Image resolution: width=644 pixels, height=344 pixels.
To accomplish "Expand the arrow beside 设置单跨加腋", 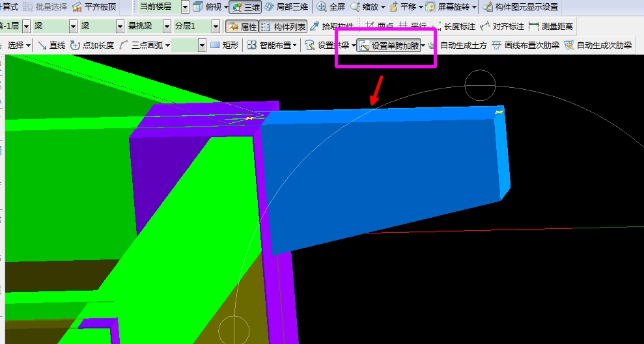I will point(423,46).
